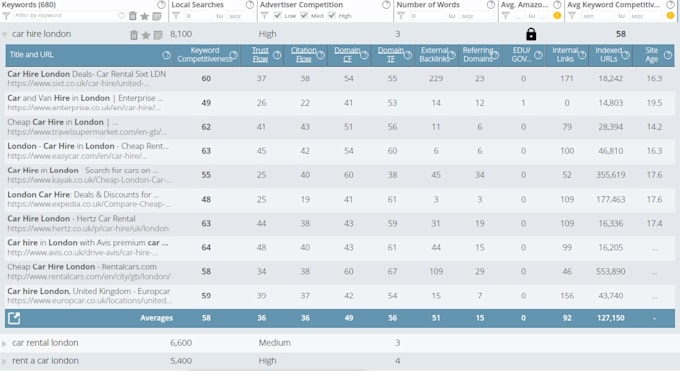Click the orange indicator in Avg Keyword Competitiveness filter
This screenshot has width=680, height=371.
(670, 16)
